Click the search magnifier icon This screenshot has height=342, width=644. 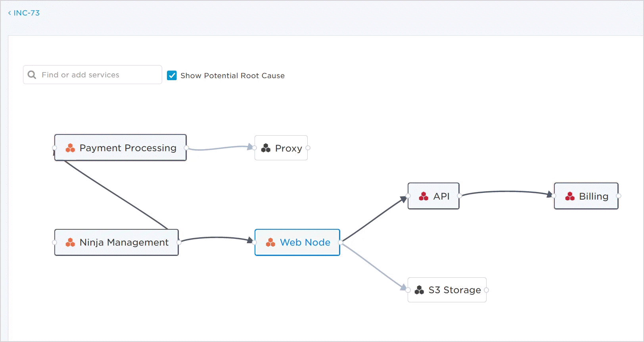point(32,75)
